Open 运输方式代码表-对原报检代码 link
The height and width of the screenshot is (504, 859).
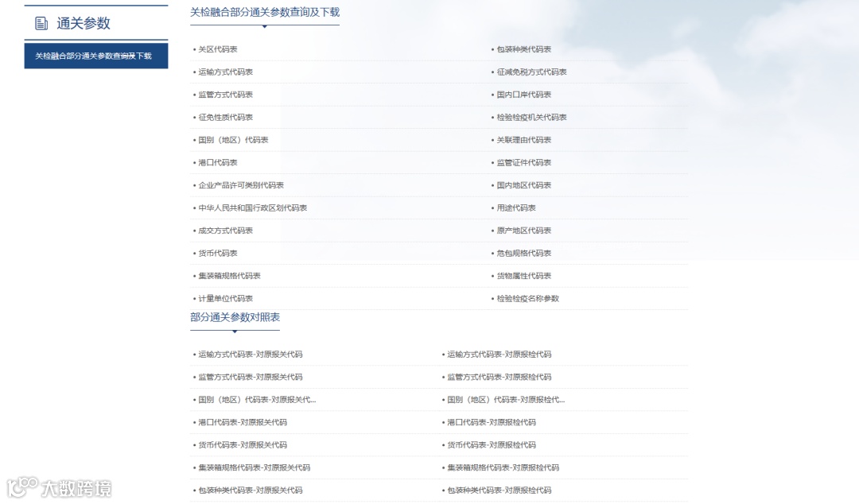tap(499, 355)
